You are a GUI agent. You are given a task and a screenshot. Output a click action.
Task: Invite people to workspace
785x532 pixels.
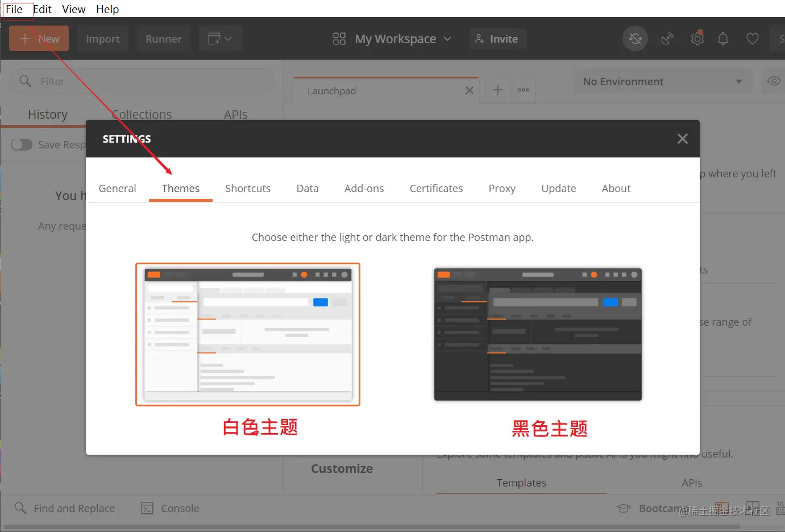[x=497, y=39]
